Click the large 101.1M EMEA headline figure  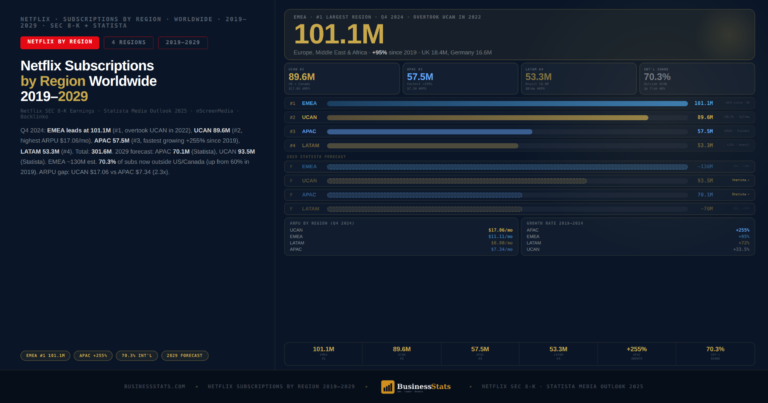coord(339,35)
